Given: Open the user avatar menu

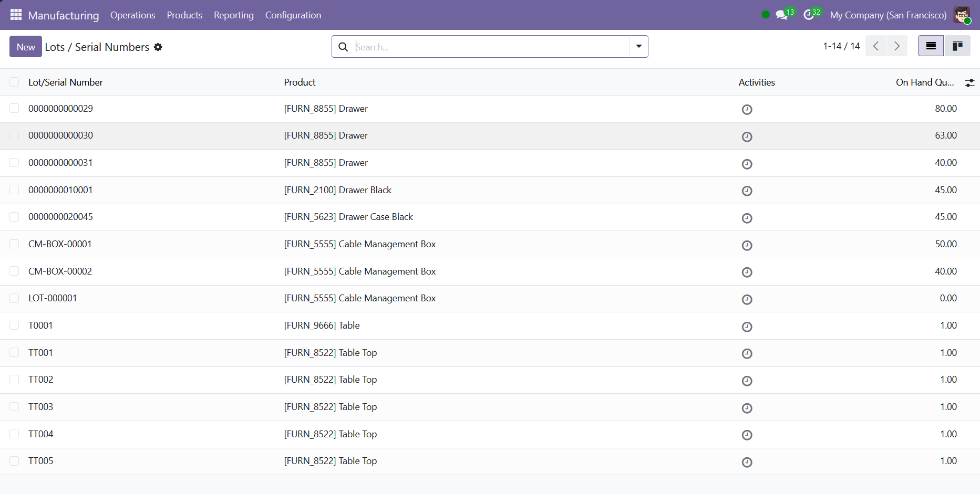Looking at the screenshot, I should [962, 15].
